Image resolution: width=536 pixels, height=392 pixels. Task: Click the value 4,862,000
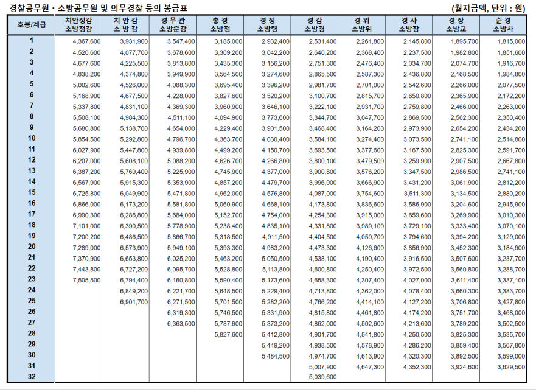322,324
